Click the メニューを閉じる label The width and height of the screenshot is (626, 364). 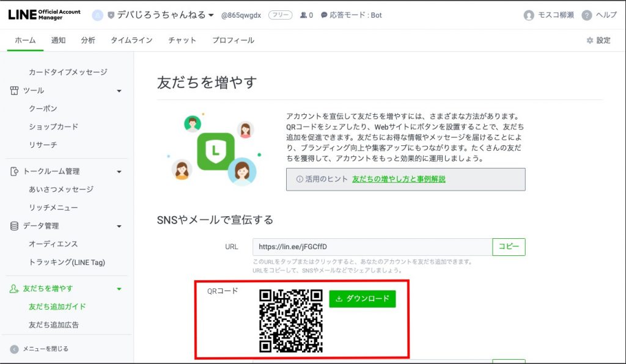coord(45,349)
